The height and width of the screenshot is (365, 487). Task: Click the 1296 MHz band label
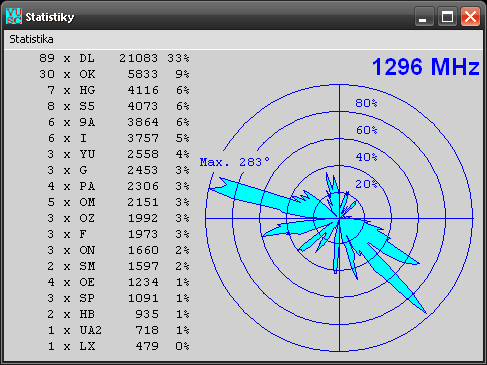pyautogui.click(x=426, y=67)
